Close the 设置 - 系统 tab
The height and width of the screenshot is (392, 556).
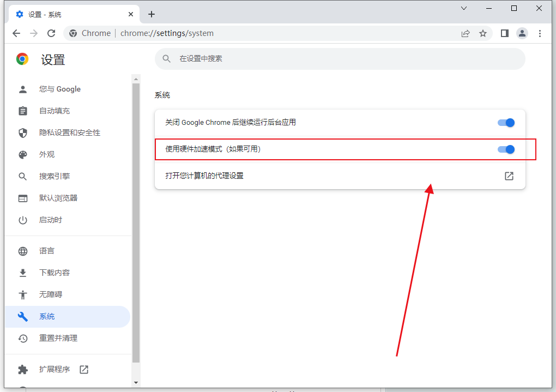[x=130, y=14]
